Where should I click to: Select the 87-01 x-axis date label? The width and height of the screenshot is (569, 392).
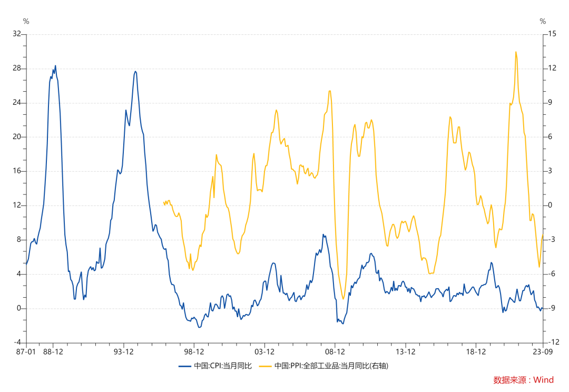[26, 352]
